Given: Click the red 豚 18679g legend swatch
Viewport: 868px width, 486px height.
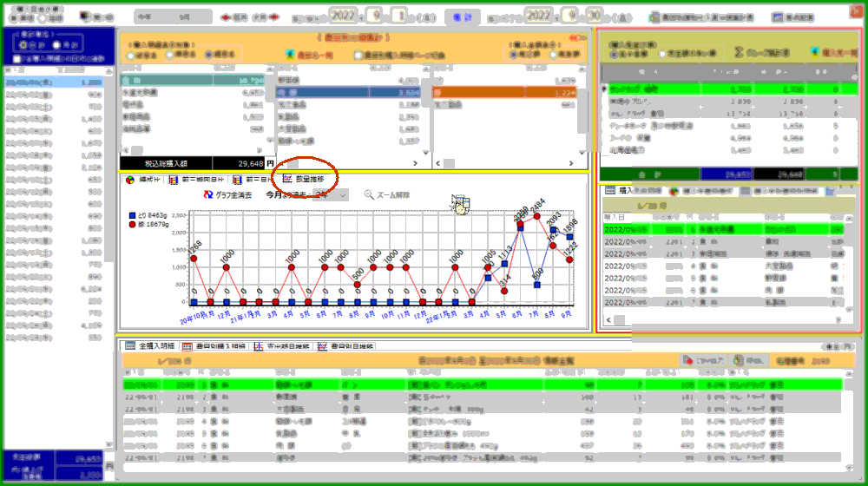Looking at the screenshot, I should point(132,224).
